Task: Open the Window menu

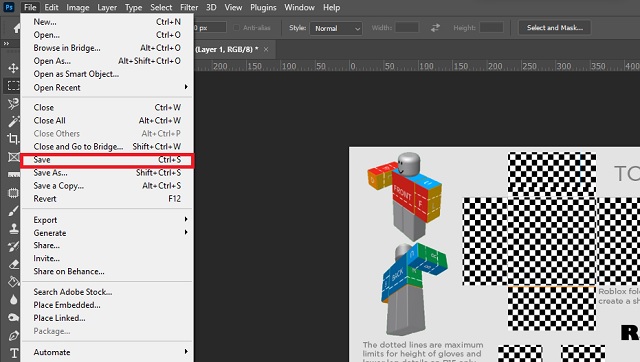Action: pyautogui.click(x=300, y=7)
